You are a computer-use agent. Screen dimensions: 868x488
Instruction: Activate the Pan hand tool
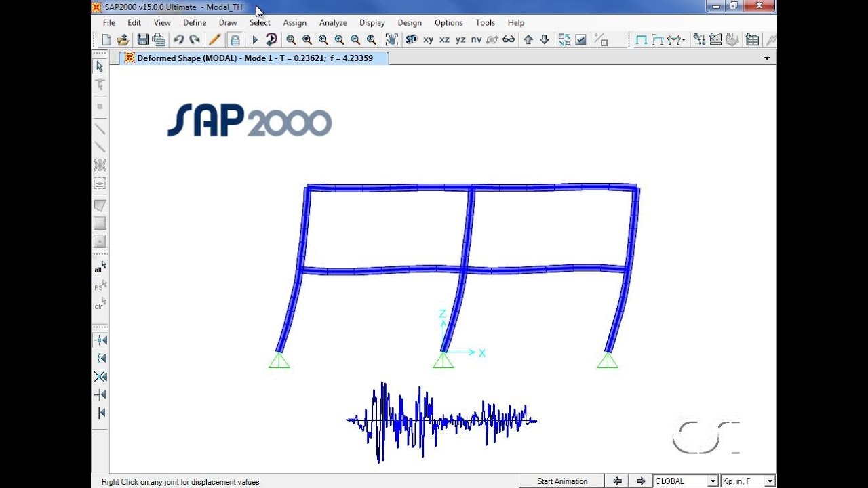[x=391, y=40]
